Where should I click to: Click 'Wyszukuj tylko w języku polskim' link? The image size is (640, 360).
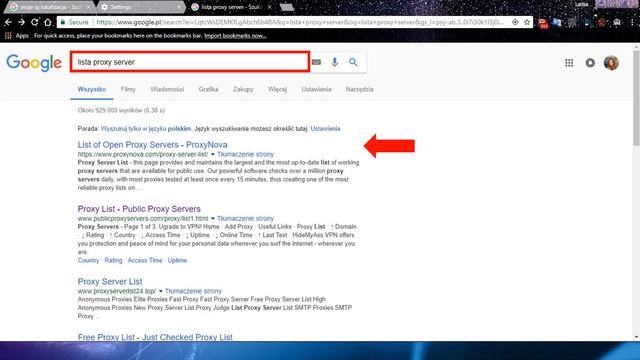pos(146,129)
